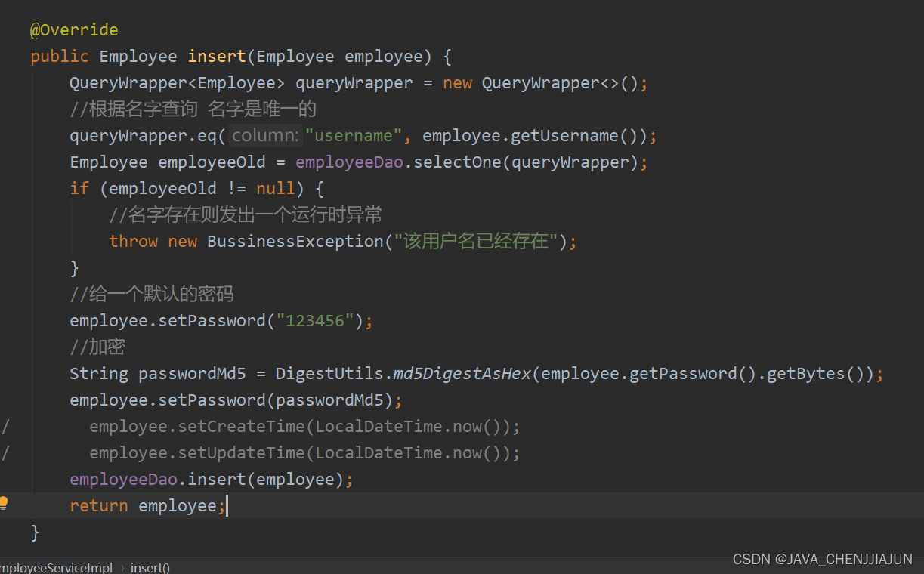Click the //加密 comment
The image size is (924, 574).
point(97,347)
